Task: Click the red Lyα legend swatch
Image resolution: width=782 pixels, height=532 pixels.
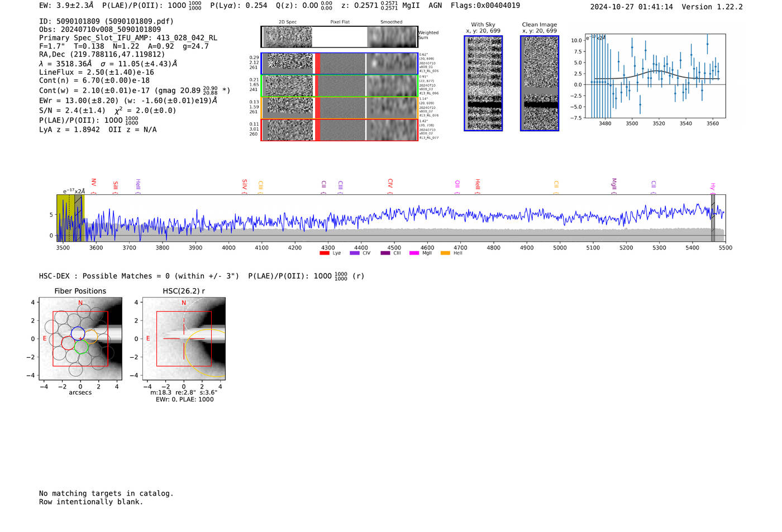Action: [x=324, y=253]
